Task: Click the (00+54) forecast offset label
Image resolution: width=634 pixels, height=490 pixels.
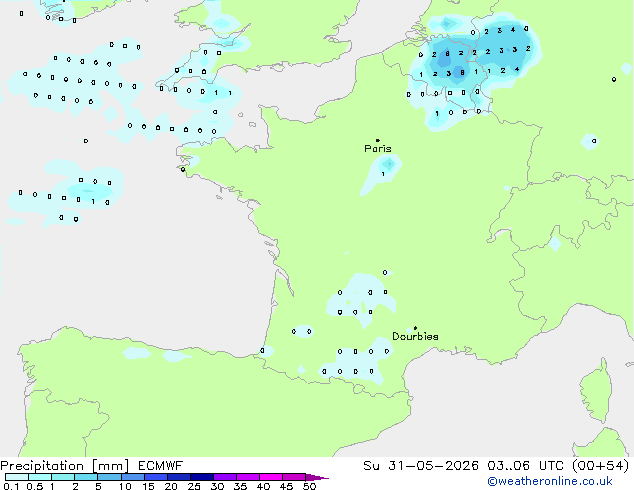Action: [601, 466]
